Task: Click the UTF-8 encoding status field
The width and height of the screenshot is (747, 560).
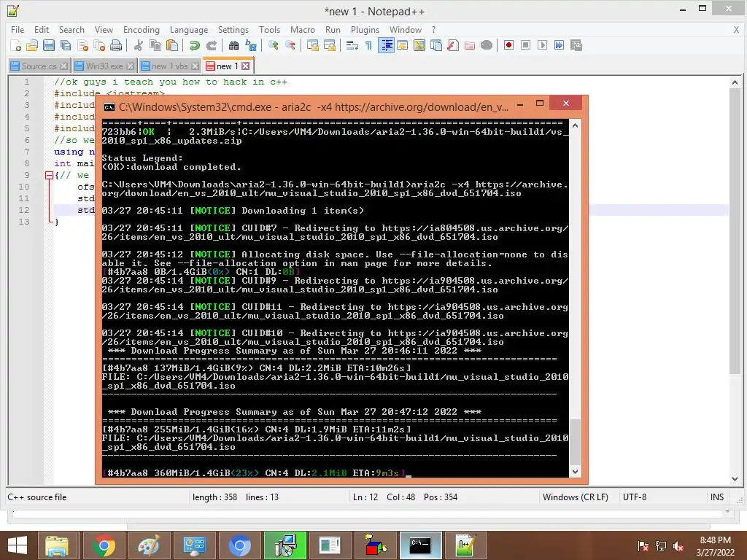Action: tap(635, 497)
